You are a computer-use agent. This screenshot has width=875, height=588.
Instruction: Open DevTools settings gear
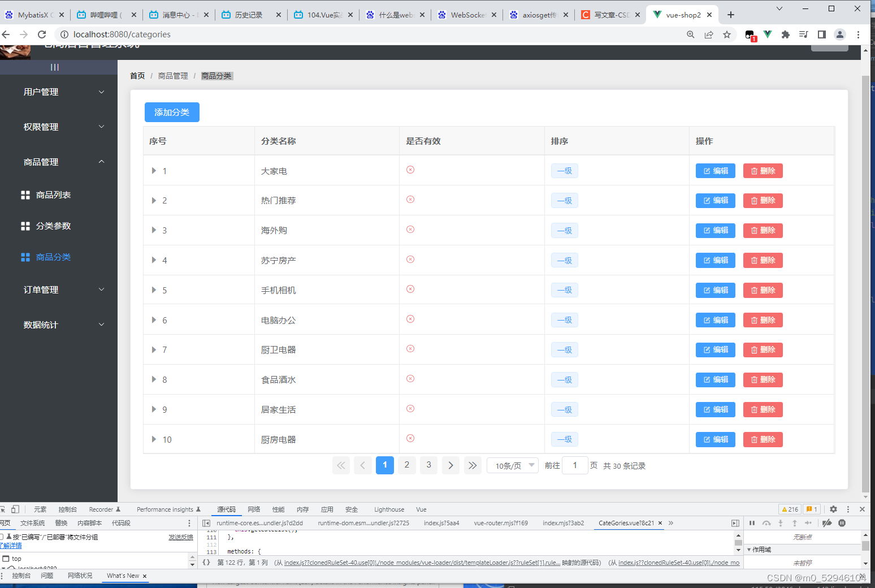pyautogui.click(x=833, y=509)
